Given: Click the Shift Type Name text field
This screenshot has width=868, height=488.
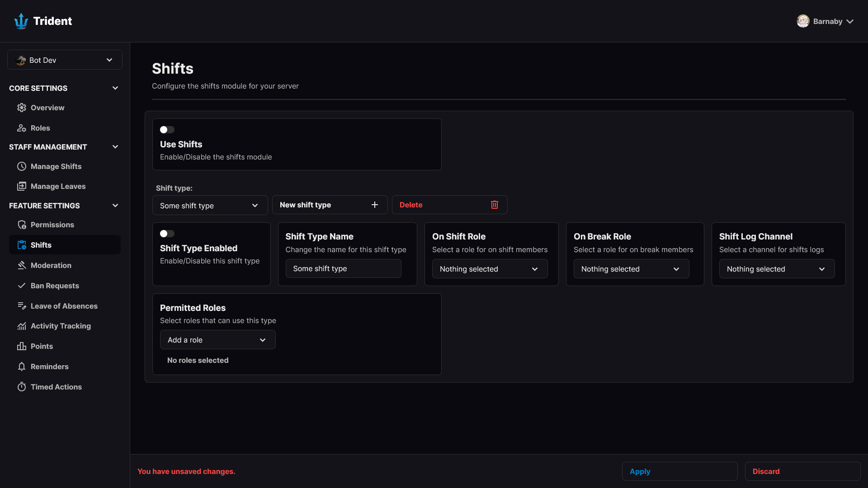Looking at the screenshot, I should [x=343, y=268].
